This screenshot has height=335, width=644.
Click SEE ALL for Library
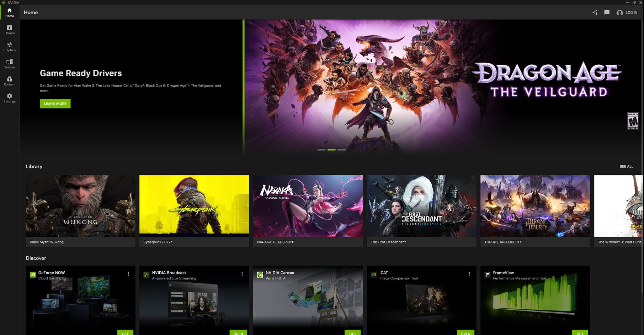point(626,166)
